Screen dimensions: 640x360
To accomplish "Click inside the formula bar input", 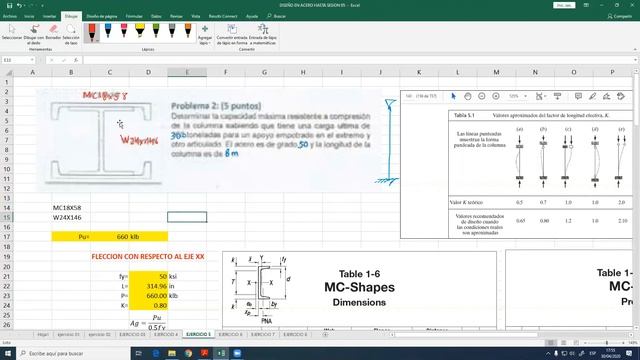I will coord(358,60).
